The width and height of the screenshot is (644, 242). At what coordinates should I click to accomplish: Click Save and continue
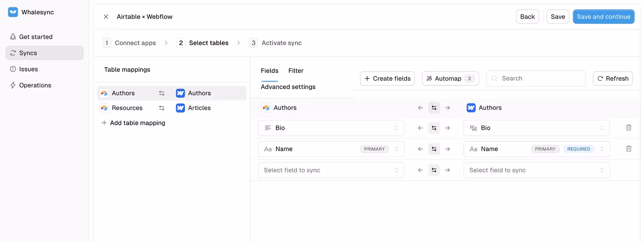[603, 16]
